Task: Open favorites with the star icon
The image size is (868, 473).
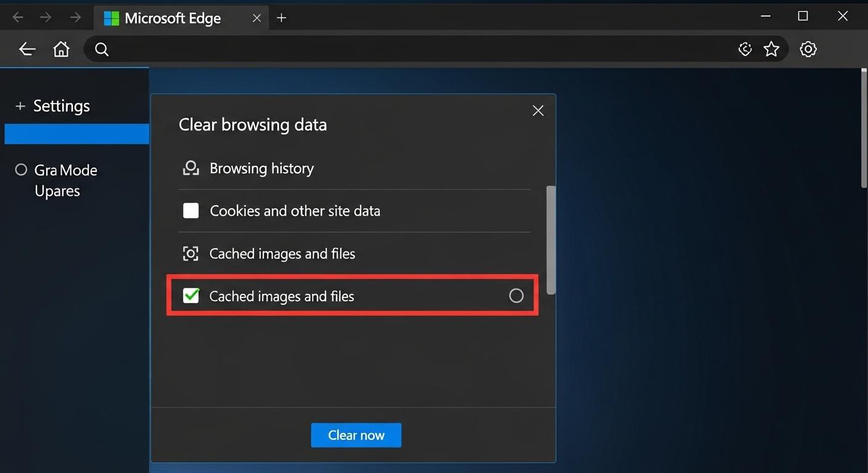Action: point(771,49)
